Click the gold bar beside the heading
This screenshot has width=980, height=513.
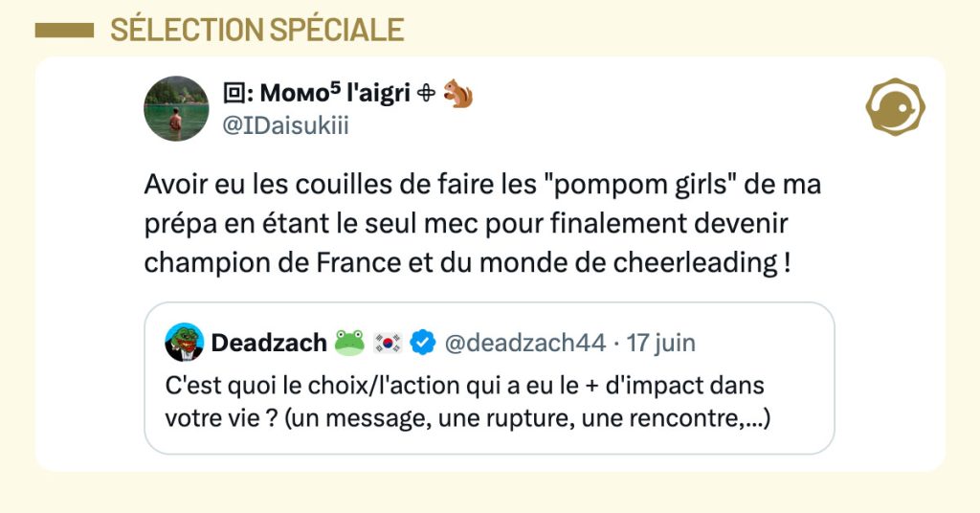pyautogui.click(x=64, y=31)
